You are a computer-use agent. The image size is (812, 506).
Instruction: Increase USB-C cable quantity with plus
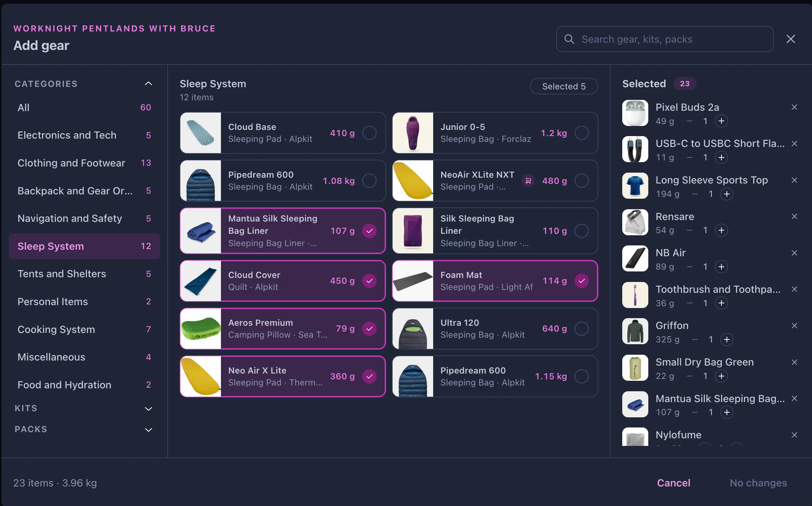click(x=721, y=157)
